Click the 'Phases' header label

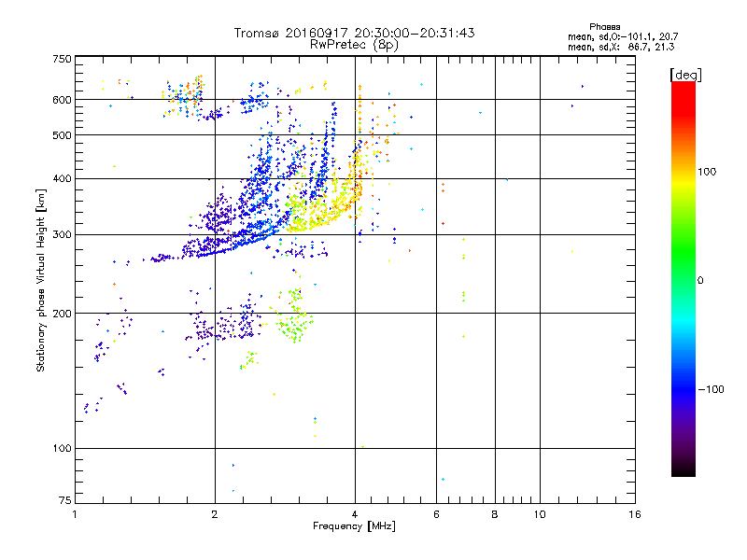pos(604,27)
